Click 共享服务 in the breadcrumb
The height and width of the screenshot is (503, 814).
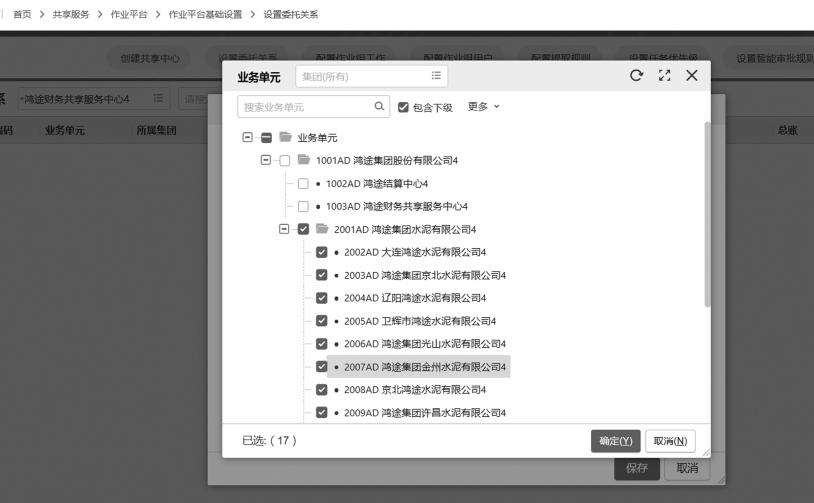[x=68, y=14]
